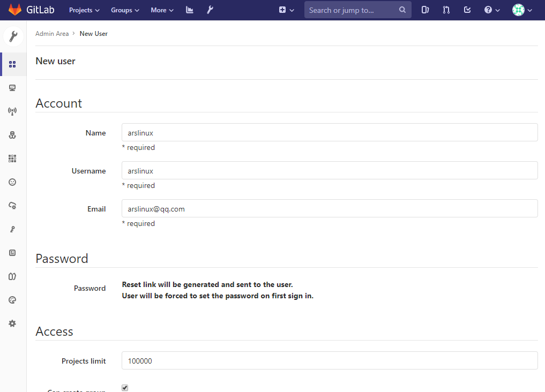The width and height of the screenshot is (545, 392).
Task: Click the Admin Area wrench avatar in sidebar
Action: tap(13, 36)
